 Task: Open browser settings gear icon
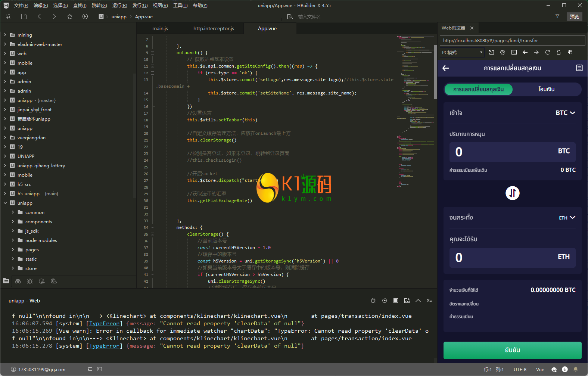coord(503,52)
